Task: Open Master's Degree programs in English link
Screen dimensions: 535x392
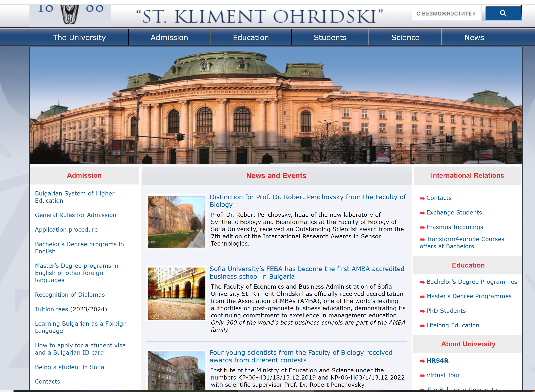Action: tap(77, 273)
